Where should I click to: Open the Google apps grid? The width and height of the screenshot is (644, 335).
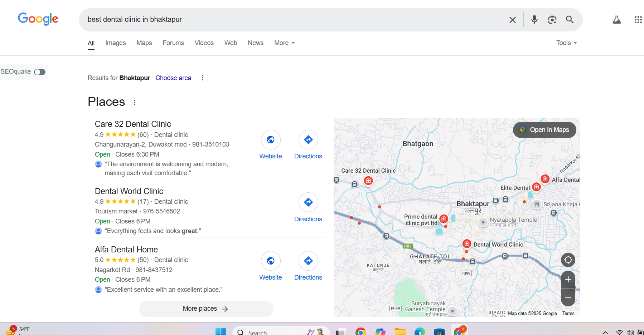click(x=638, y=20)
